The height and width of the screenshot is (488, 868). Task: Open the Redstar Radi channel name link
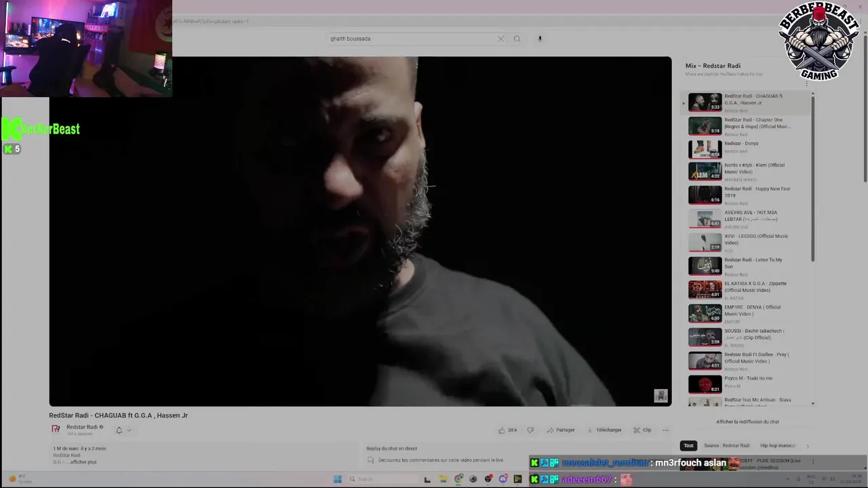pos(81,427)
